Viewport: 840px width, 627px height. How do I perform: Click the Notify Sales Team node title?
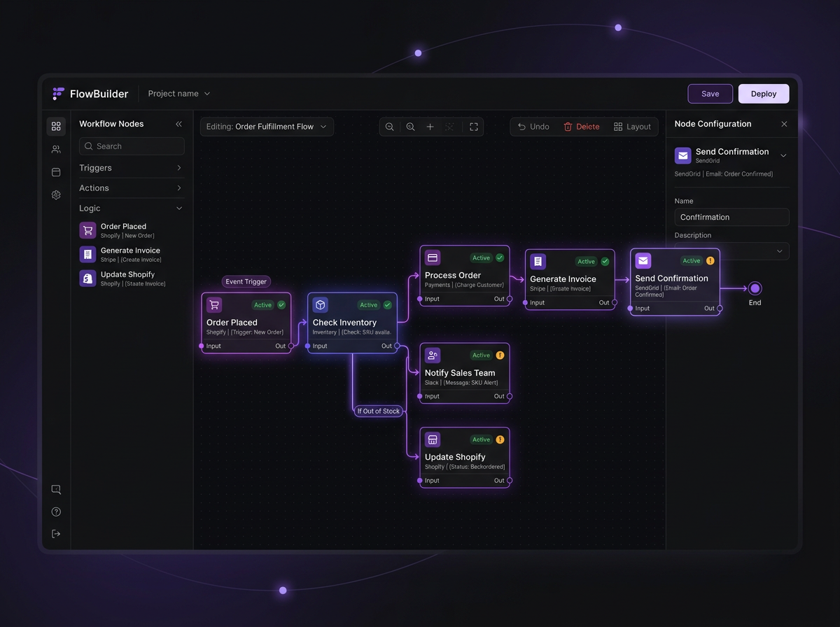(x=460, y=373)
